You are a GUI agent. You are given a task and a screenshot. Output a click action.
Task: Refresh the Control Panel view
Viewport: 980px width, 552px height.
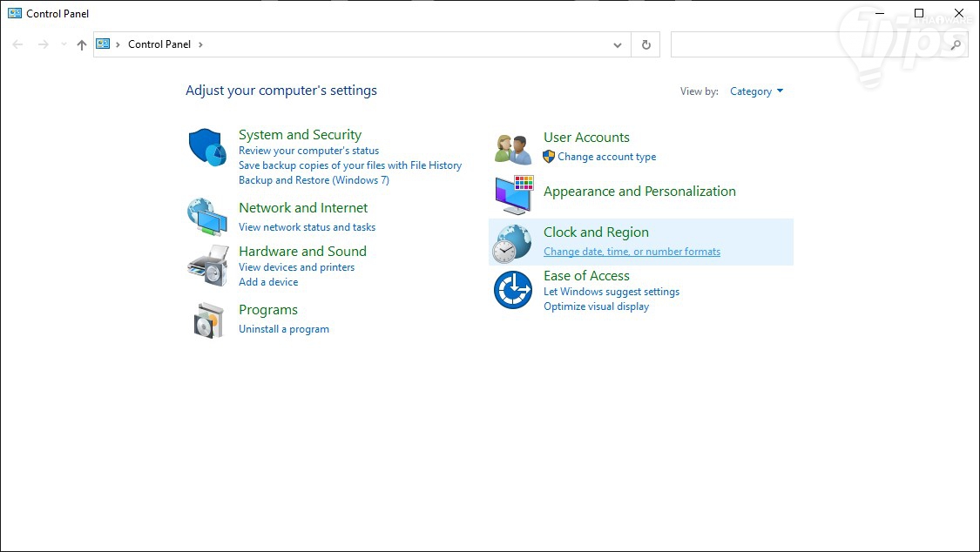click(645, 44)
